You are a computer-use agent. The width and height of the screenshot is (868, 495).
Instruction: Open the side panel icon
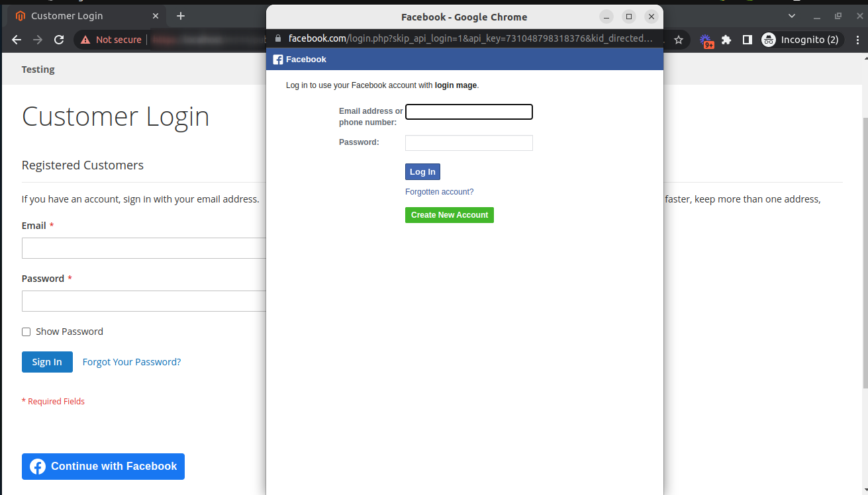point(747,40)
